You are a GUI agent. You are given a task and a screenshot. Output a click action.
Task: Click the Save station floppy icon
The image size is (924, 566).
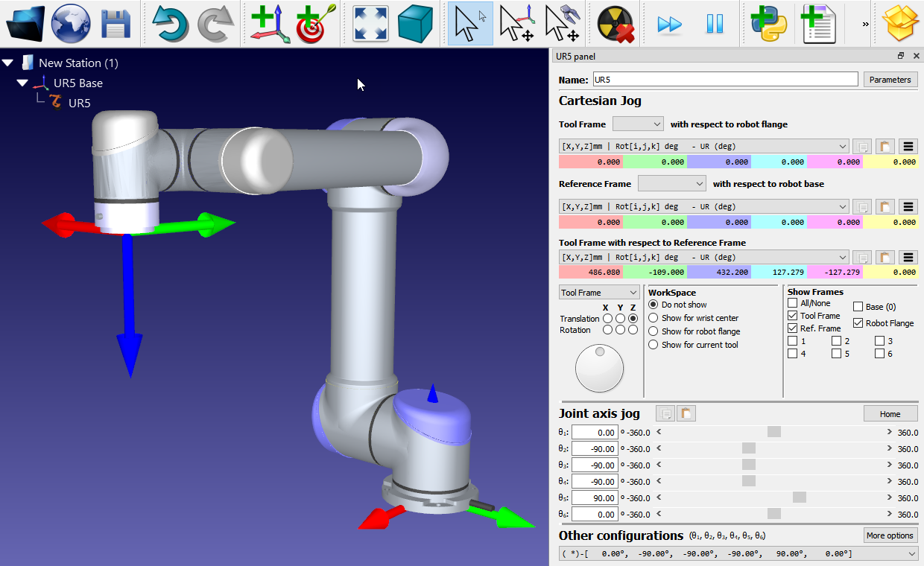tap(115, 24)
